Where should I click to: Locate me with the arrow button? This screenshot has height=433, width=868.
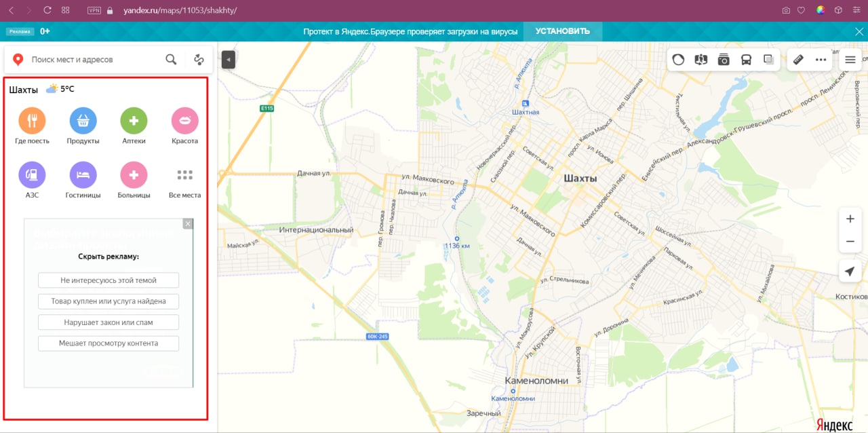[x=850, y=271]
